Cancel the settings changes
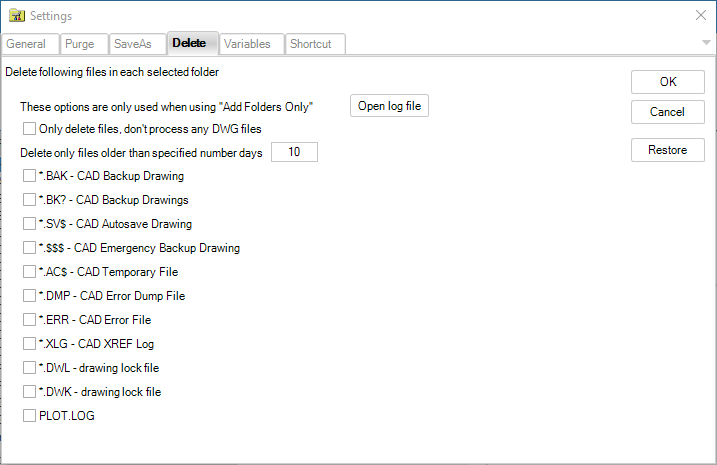 tap(667, 112)
